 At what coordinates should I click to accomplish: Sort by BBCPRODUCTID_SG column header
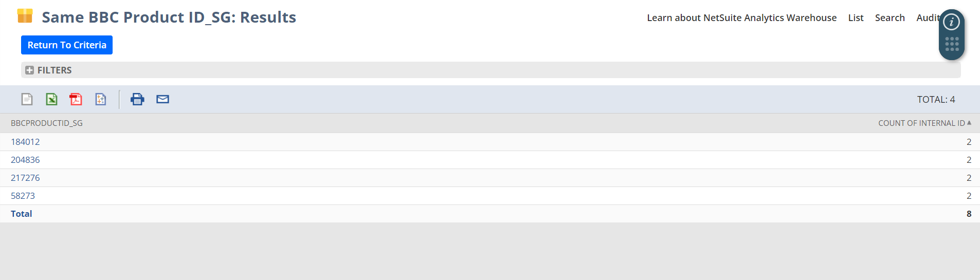coord(47,123)
